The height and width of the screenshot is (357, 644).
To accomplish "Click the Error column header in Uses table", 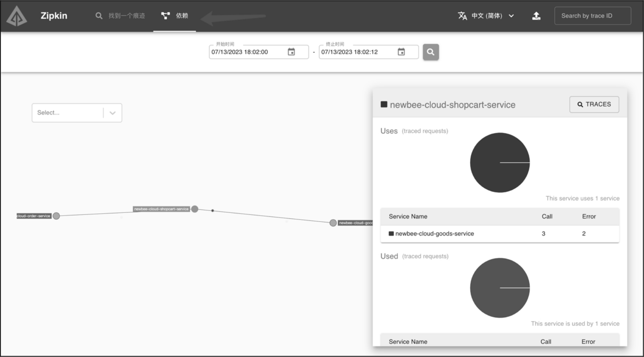I will (x=589, y=216).
